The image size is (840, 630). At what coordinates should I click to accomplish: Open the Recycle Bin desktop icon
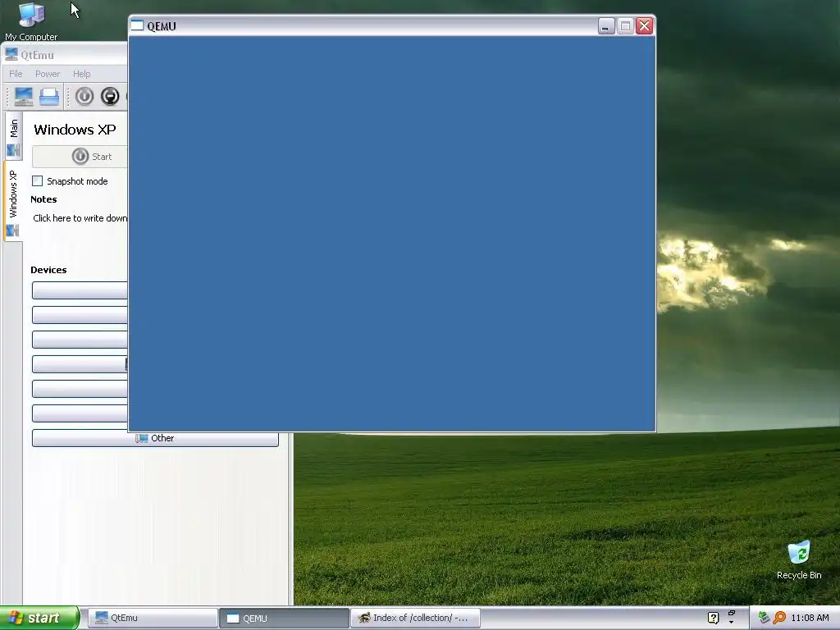(x=799, y=559)
